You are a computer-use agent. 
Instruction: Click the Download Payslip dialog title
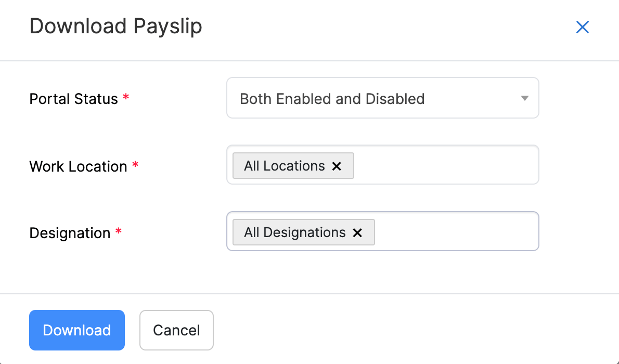click(115, 26)
